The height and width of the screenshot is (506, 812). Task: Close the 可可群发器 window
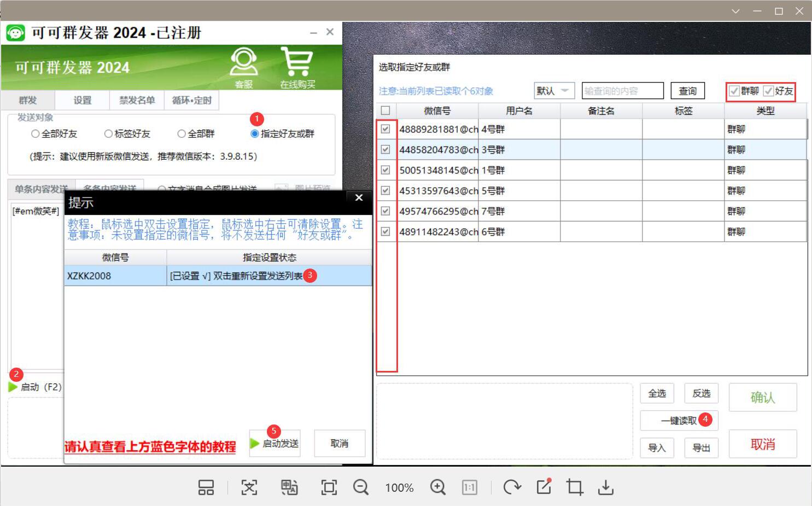(x=330, y=32)
